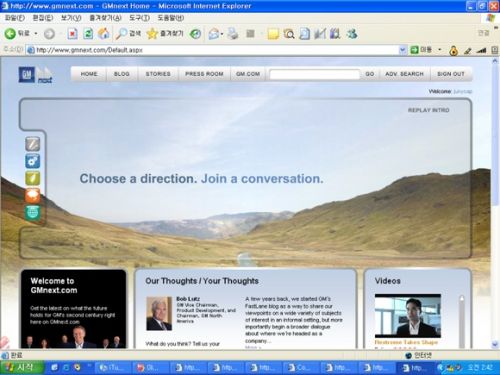Open ADV. SEARCH link
The image size is (500, 375).
coord(404,74)
